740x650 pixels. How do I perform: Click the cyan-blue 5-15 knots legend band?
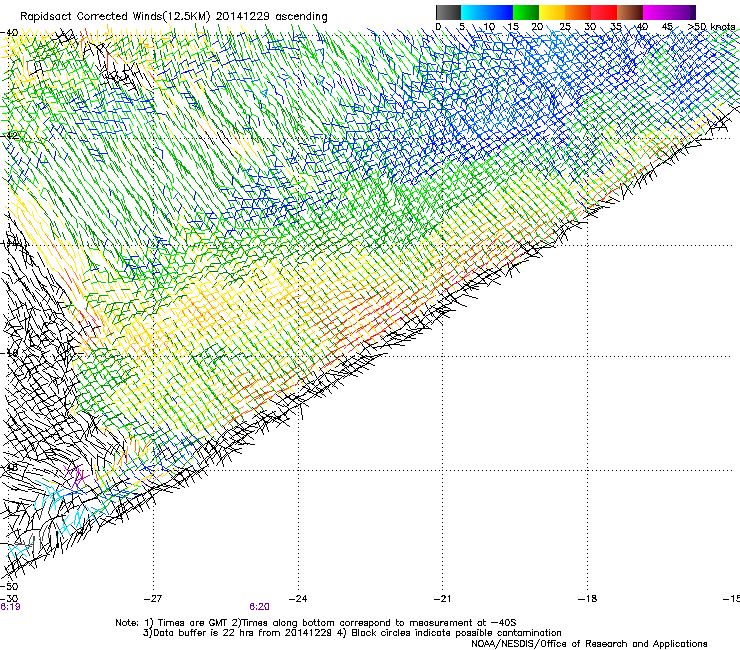(x=487, y=12)
